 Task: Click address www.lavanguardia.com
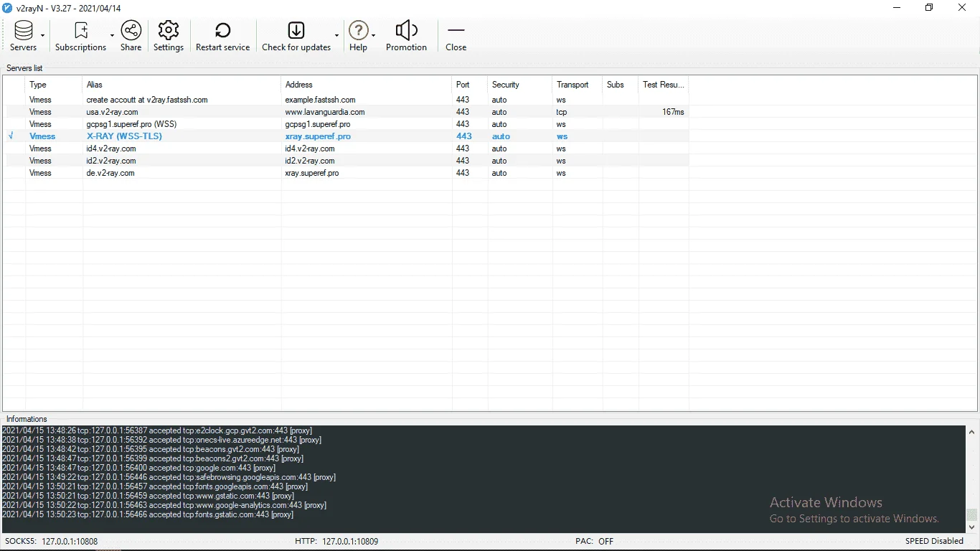(x=325, y=112)
